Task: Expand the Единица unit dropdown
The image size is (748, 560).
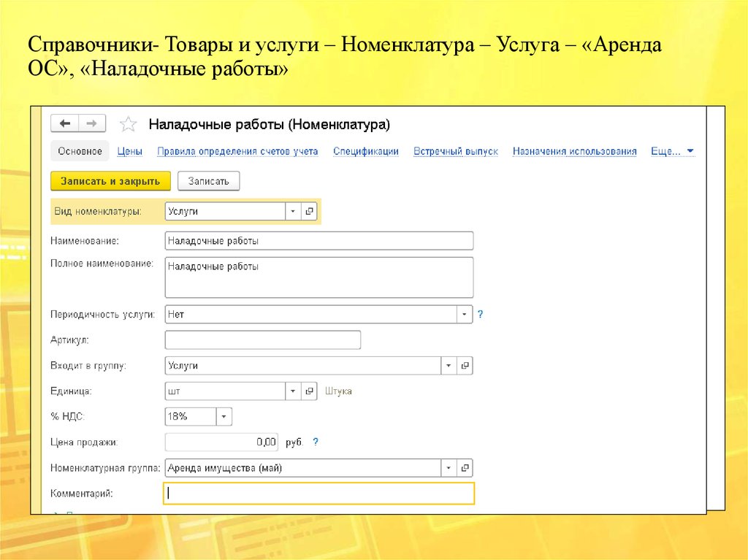Action: 292,391
